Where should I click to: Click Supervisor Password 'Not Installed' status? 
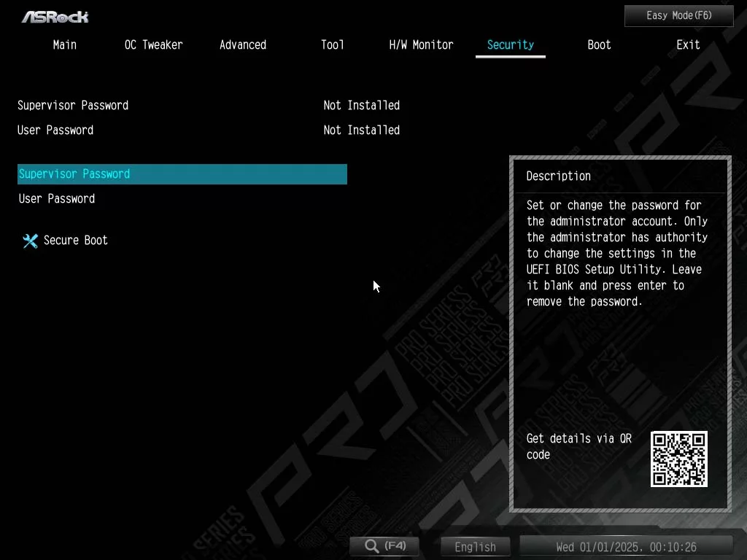point(361,106)
